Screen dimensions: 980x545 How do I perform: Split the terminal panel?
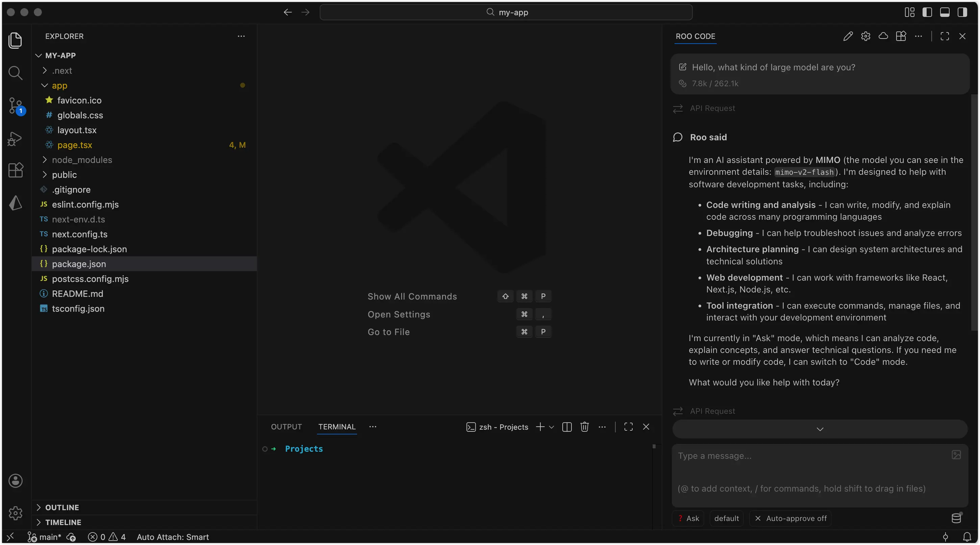(567, 427)
